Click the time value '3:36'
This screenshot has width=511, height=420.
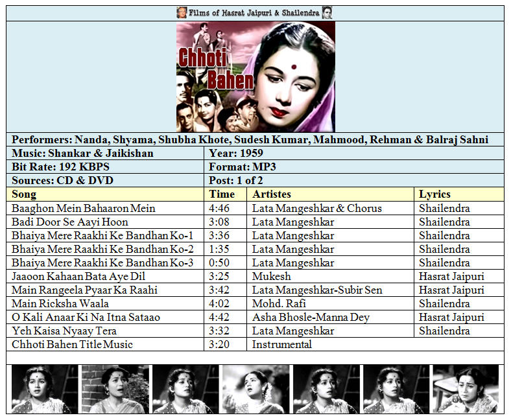(219, 235)
